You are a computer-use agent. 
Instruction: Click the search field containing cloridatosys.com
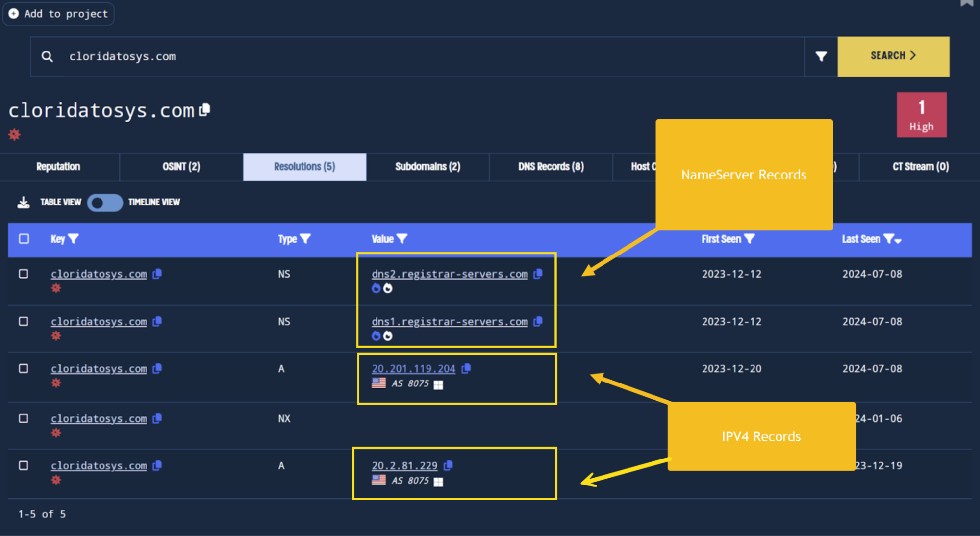[x=417, y=56]
